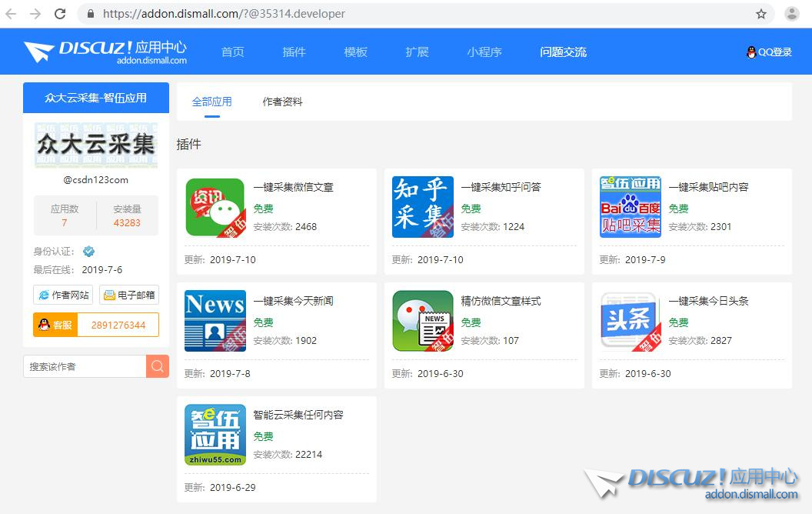This screenshot has height=514, width=812.
Task: Click the 更新: 2019-7-9 date text
Action: pos(632,259)
